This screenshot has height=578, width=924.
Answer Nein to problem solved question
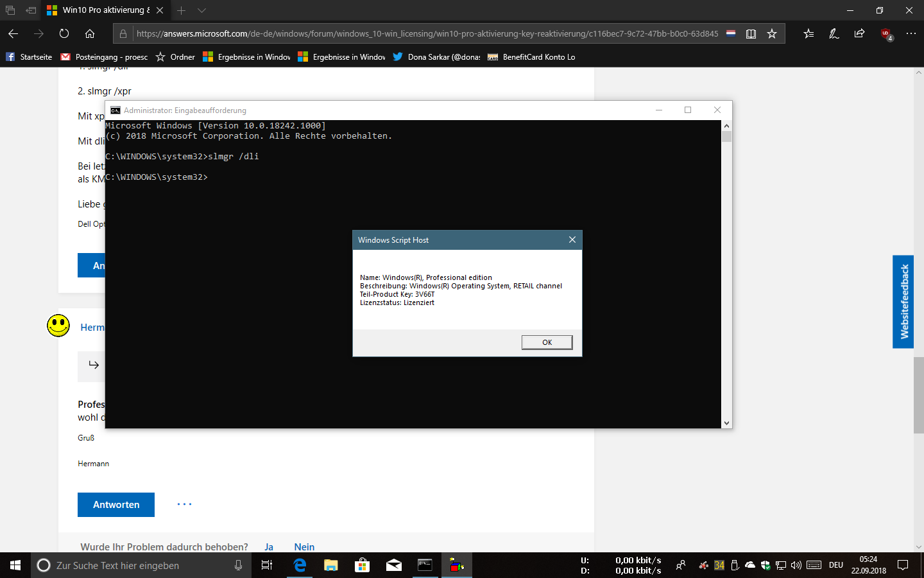(x=304, y=547)
